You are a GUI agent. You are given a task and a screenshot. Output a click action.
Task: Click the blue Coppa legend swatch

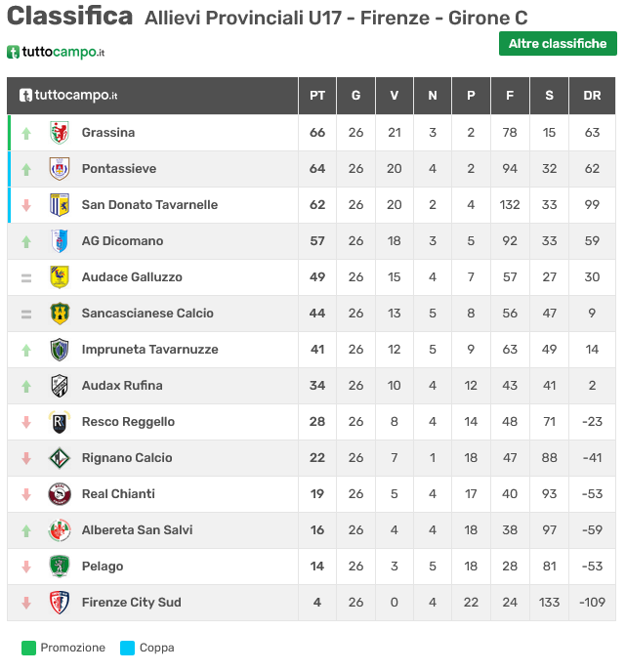(x=127, y=648)
